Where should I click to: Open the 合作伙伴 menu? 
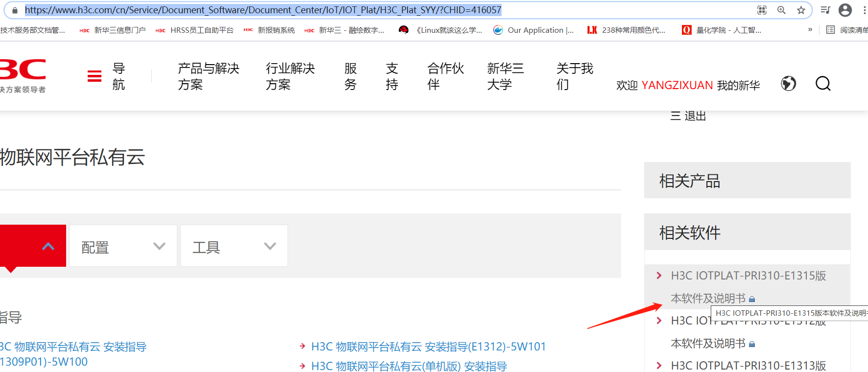click(446, 76)
